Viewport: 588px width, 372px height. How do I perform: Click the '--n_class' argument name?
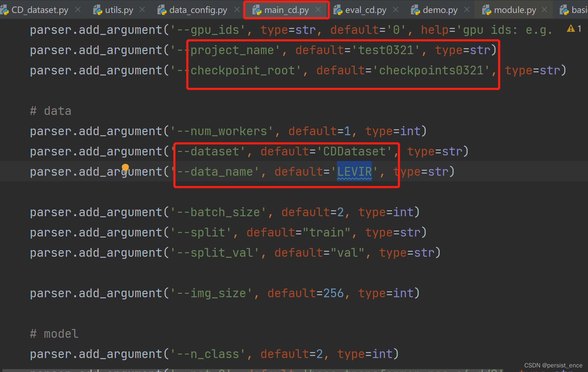coord(208,354)
